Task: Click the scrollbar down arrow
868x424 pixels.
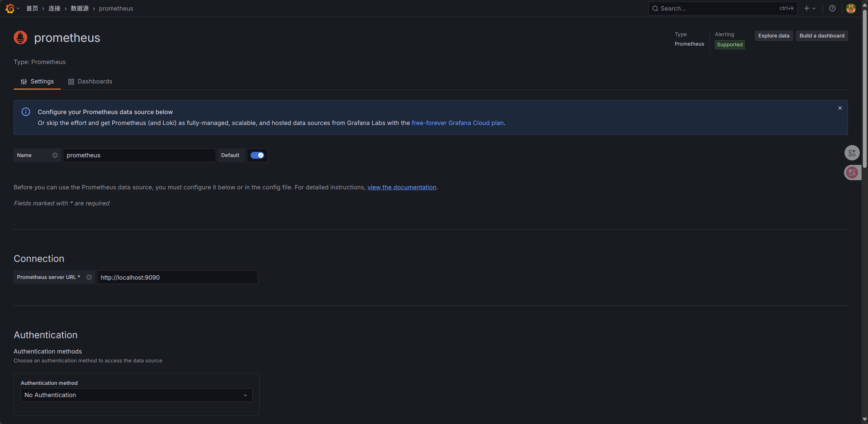Action: [x=865, y=420]
